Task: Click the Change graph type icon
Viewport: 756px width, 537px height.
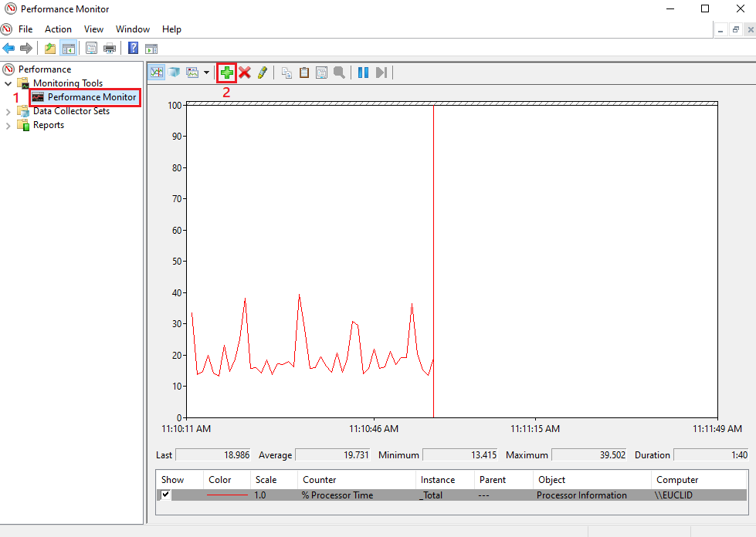Action: coord(192,73)
